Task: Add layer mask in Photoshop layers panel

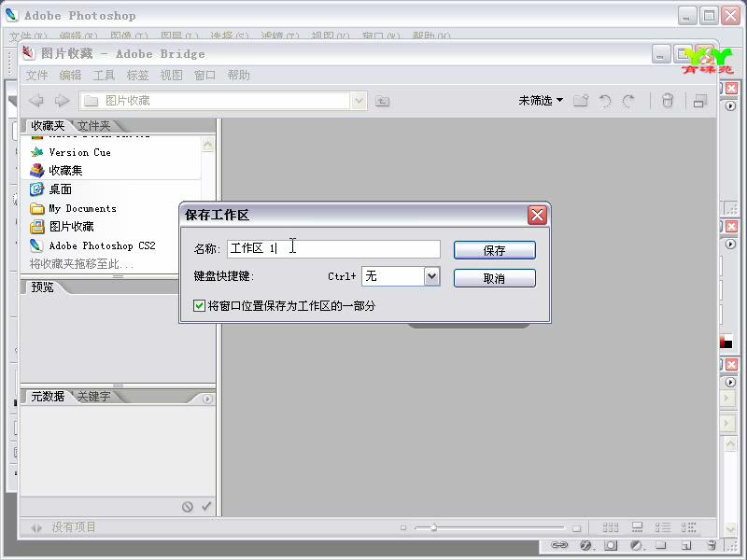Action: (611, 545)
